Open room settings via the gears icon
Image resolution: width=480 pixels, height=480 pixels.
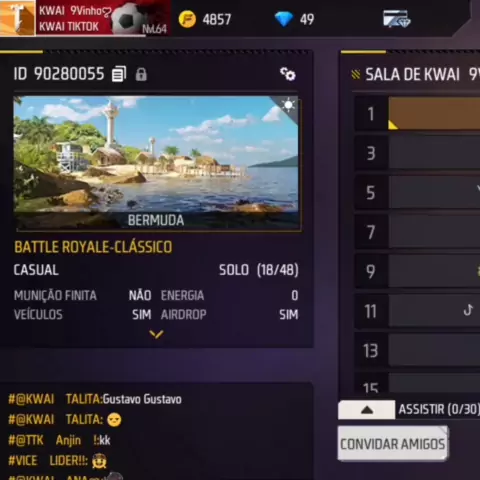point(287,74)
